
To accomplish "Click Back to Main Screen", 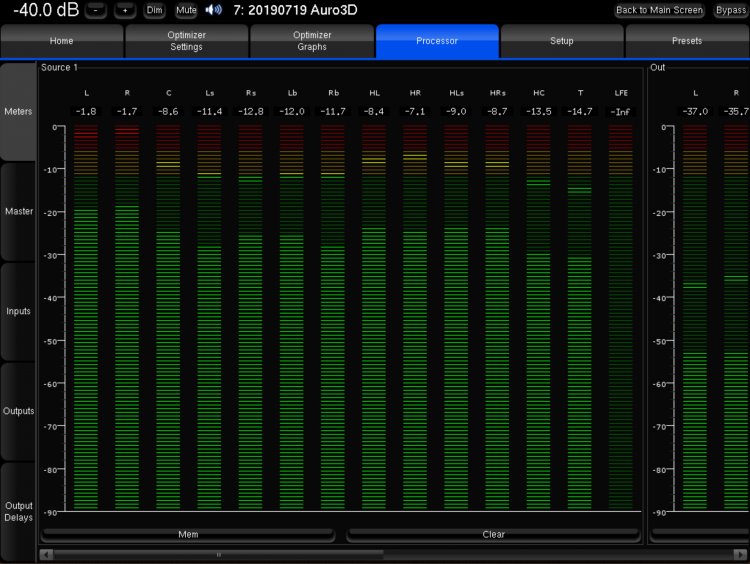I will point(660,10).
